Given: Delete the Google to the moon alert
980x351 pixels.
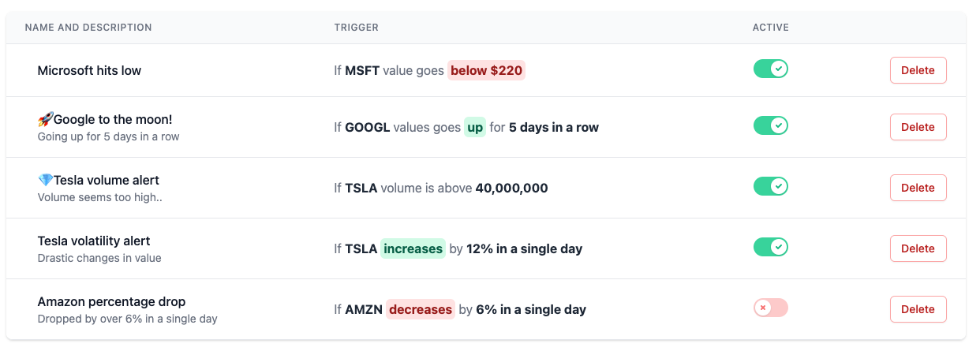Looking at the screenshot, I should tap(918, 127).
